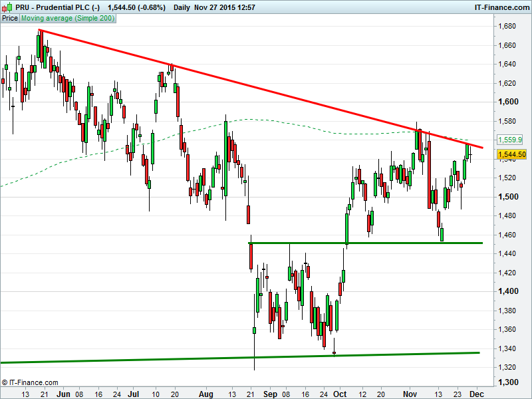This screenshot has width=532, height=399.
Task: Click the green 1,559.9 moving average tag
Action: coord(510,140)
